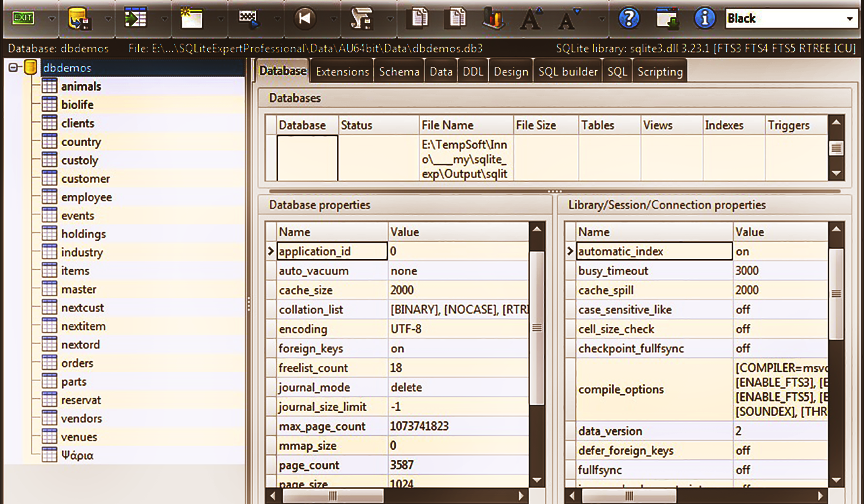Click the table with green arrow icon
864x504 pixels.
(135, 18)
